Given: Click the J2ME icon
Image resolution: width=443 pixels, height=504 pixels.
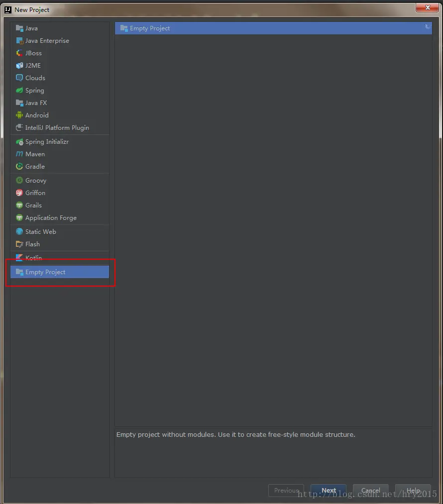Looking at the screenshot, I should point(19,66).
